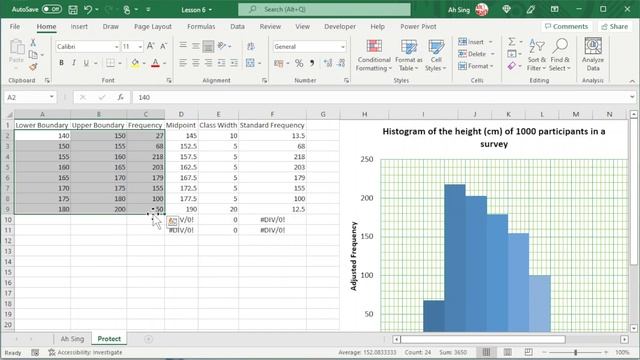Screen dimensions: 640x360
Task: Click Decrease Decimal icon
Action: pyautogui.click(x=341, y=63)
